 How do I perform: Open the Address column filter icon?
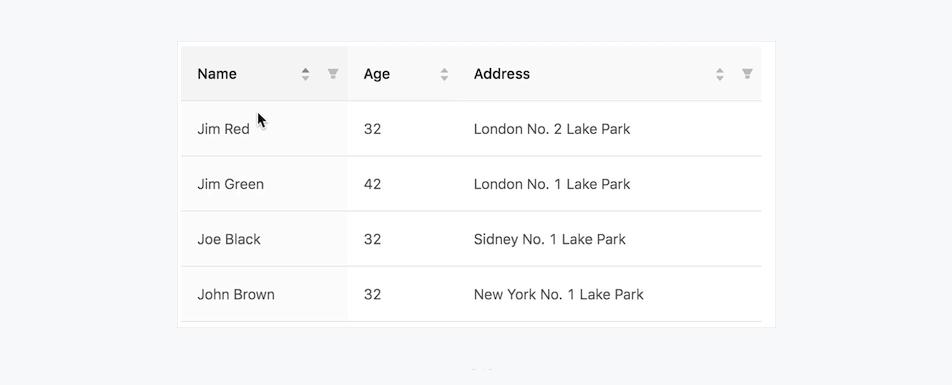(x=747, y=74)
